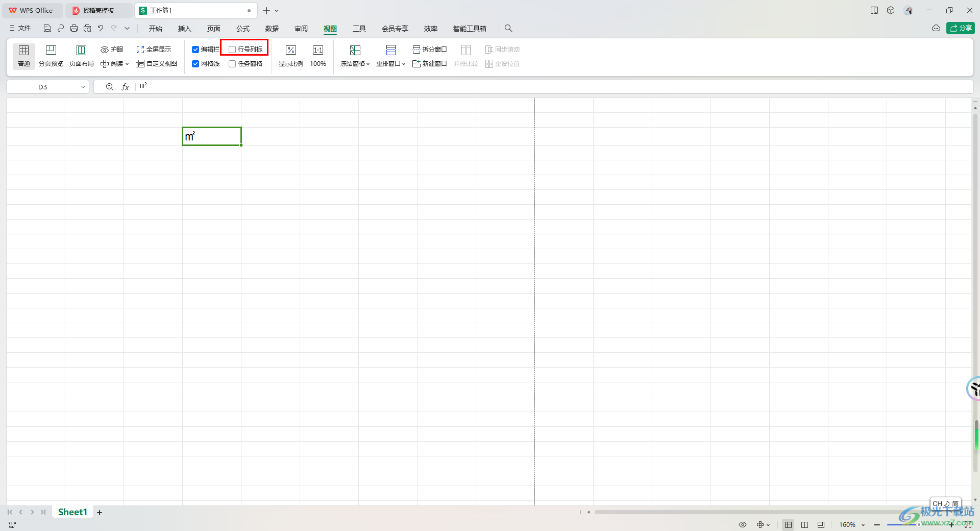The image size is (980, 531).
Task: Zoom out with minus button
Action: [877, 525]
